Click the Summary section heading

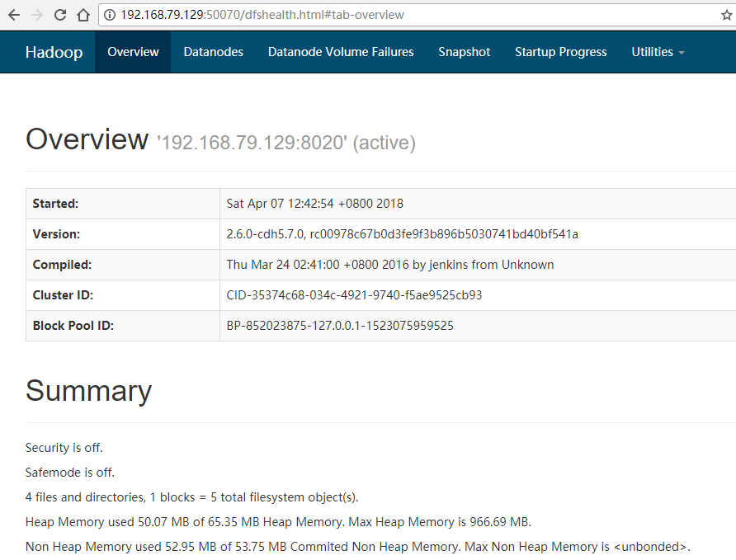tap(88, 391)
